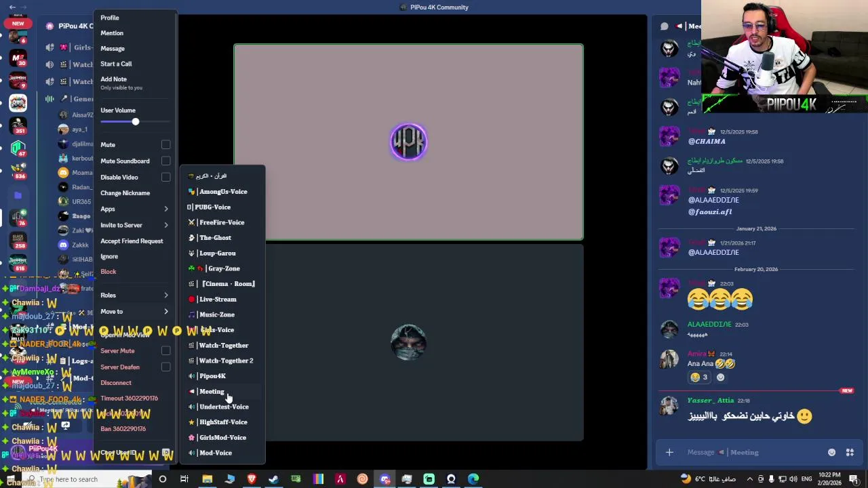Open Microsoft Edge in taskbar
Screen dimensions: 868x488
point(473,479)
